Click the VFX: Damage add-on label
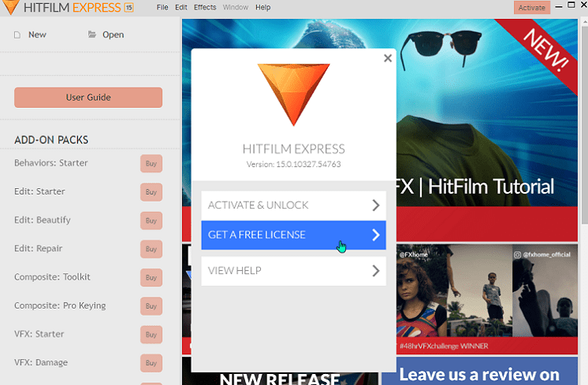This screenshot has width=588, height=385. (x=41, y=362)
